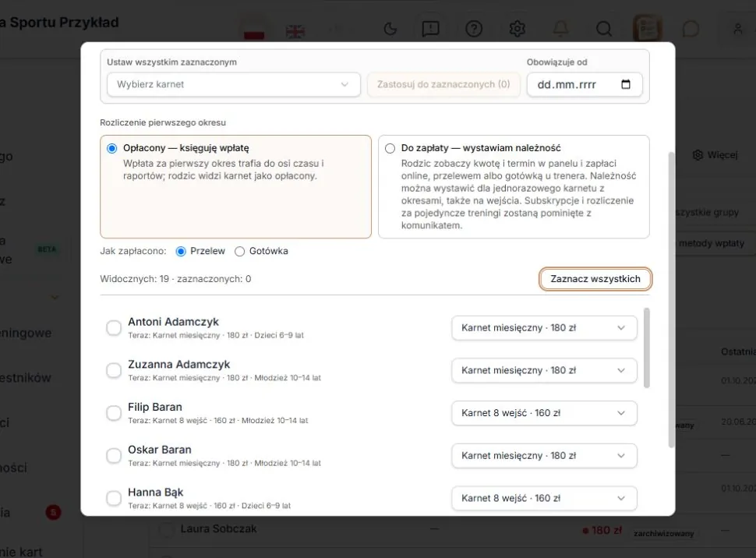756x558 pixels.
Task: Select 'Opłacony — księguję wpłatę' option
Action: 235,186
